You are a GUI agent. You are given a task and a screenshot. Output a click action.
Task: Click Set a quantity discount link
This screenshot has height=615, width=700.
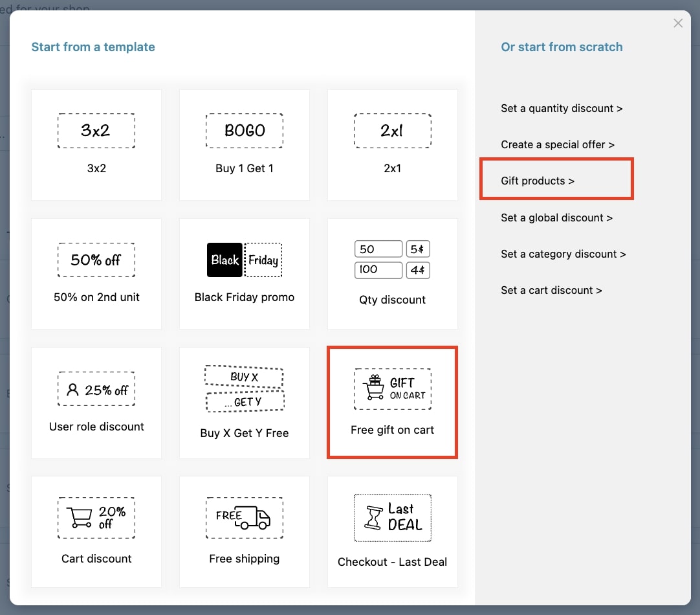[562, 109]
